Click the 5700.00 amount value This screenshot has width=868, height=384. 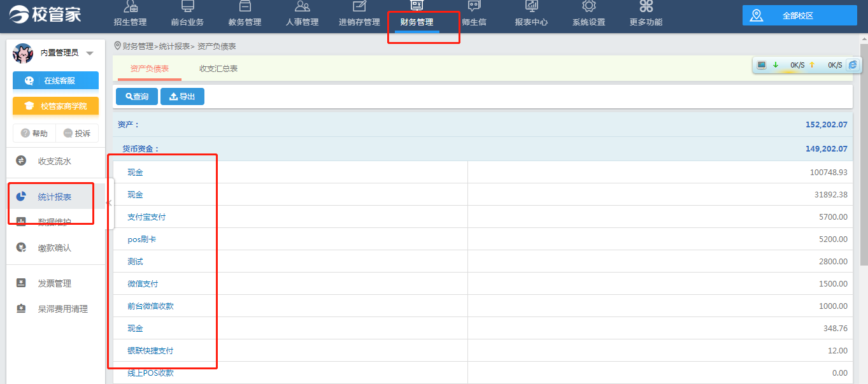click(x=833, y=217)
